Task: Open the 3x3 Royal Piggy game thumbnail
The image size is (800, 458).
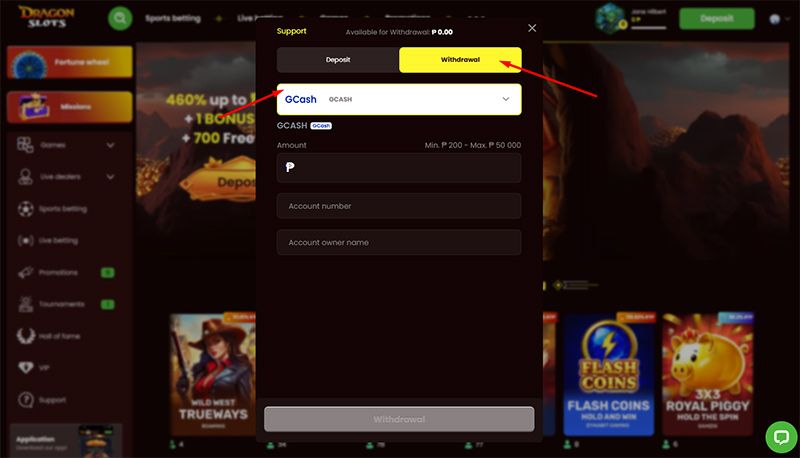Action: tap(708, 374)
